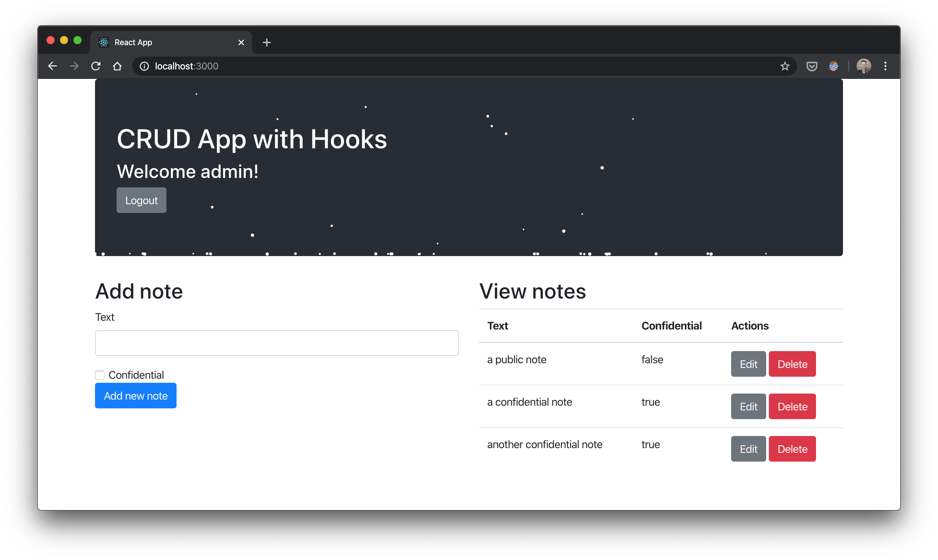
Task: Edit the 'another confidential note' row
Action: pyautogui.click(x=748, y=449)
